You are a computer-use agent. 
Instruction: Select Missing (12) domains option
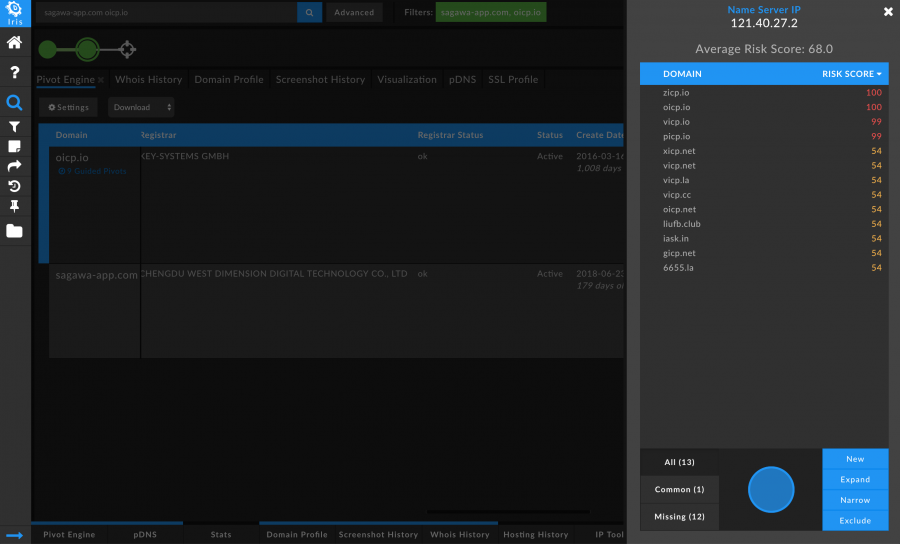[680, 517]
